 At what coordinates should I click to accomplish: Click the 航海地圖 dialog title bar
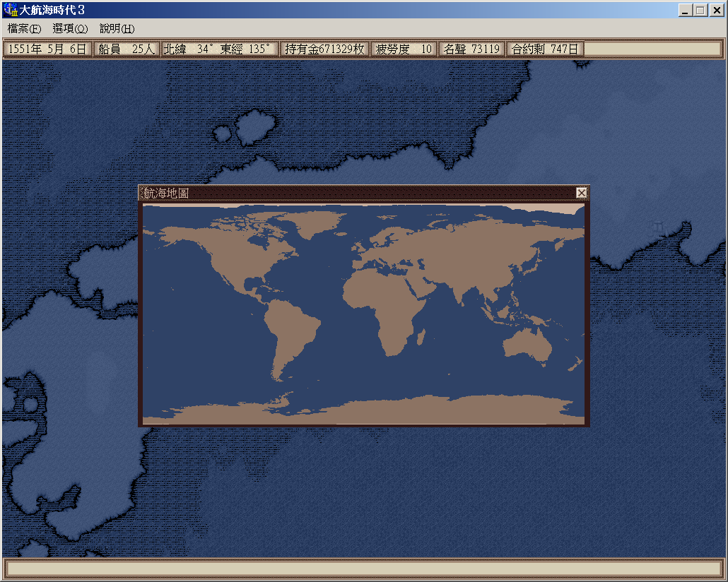(353, 193)
